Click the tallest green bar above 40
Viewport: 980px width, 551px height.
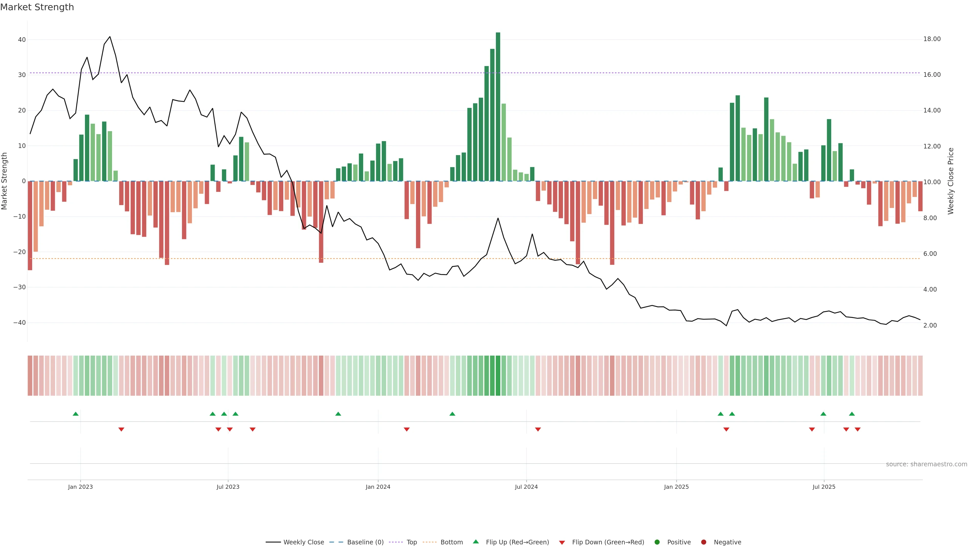click(498, 106)
